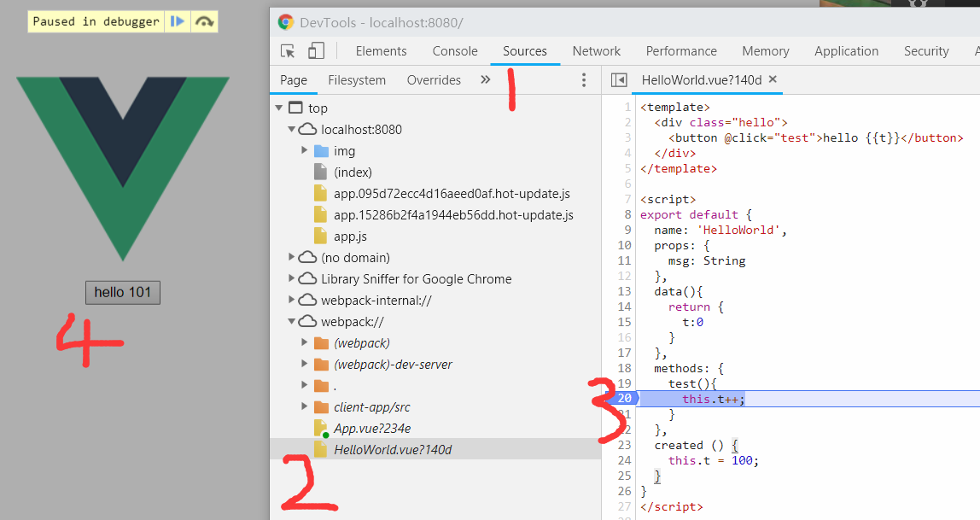
Task: Expand the dot folder under webpack://
Action: (305, 386)
